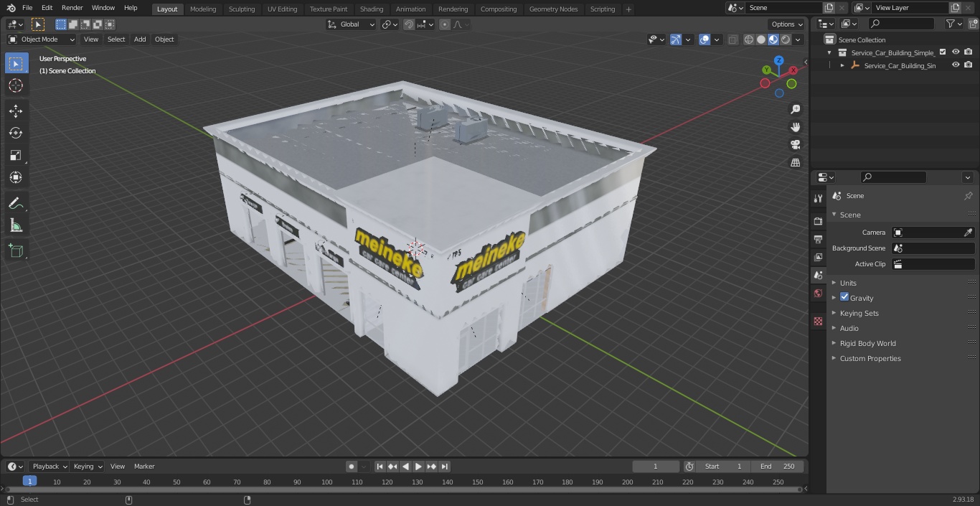Image resolution: width=980 pixels, height=506 pixels.
Task: Click current frame playhead marker
Action: 29,481
